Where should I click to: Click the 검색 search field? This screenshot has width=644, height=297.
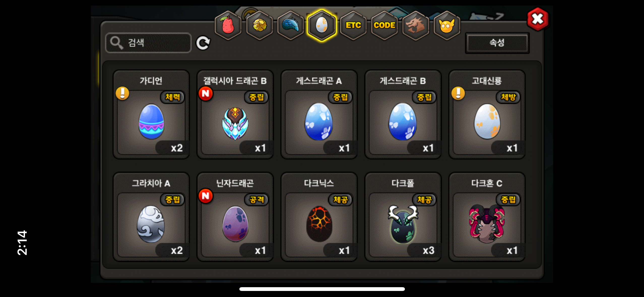point(148,43)
